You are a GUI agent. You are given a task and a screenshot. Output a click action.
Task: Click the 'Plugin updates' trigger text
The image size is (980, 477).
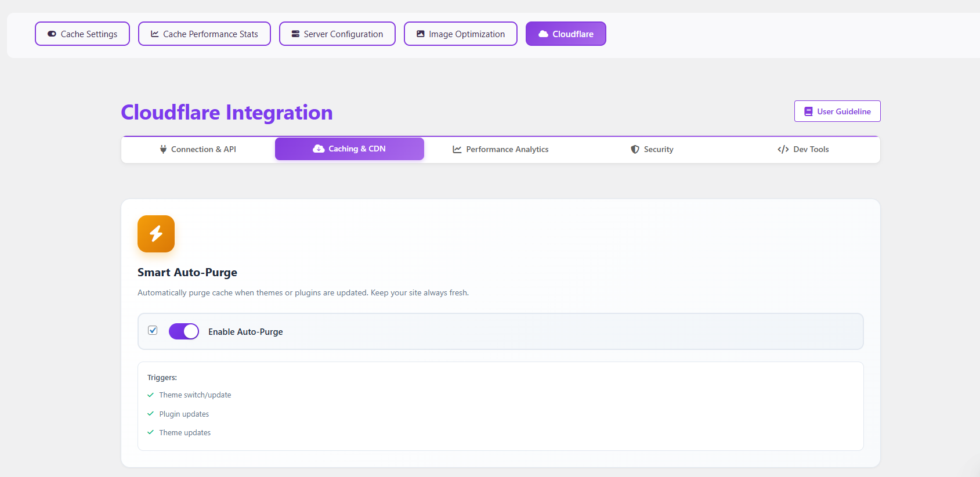[x=184, y=414]
